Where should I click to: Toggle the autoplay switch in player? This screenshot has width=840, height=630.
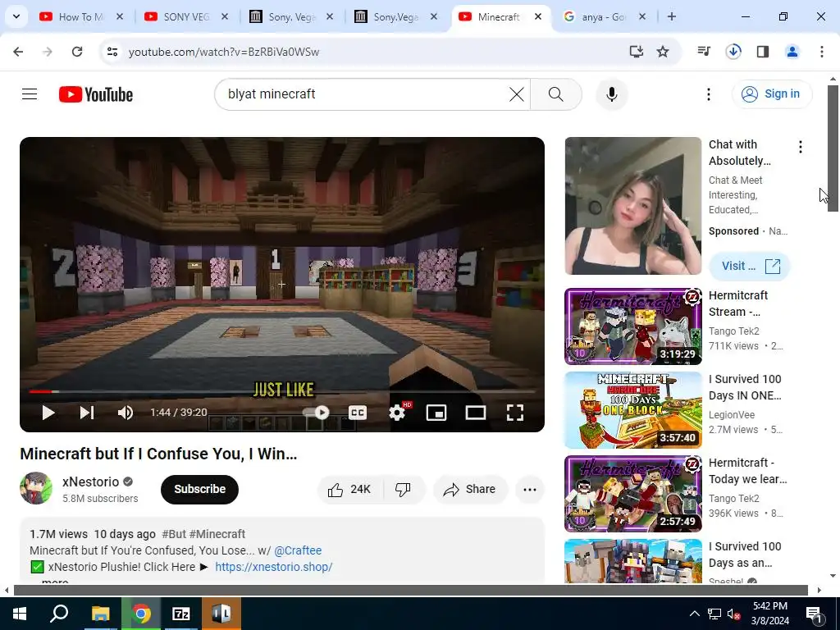[316, 413]
